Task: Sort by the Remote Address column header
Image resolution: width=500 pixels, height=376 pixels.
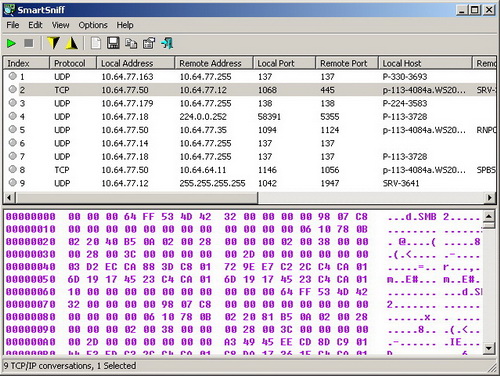Action: pos(214,63)
